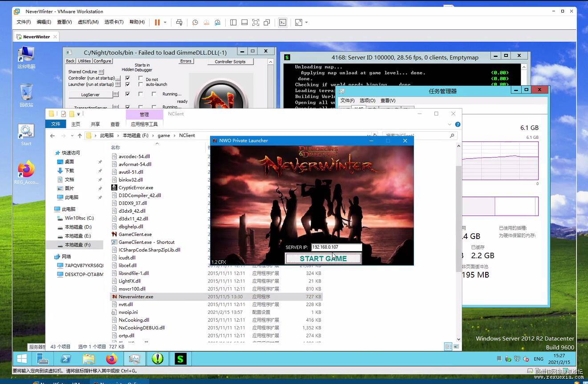Open Server Manager from the taskbar

coord(43,359)
